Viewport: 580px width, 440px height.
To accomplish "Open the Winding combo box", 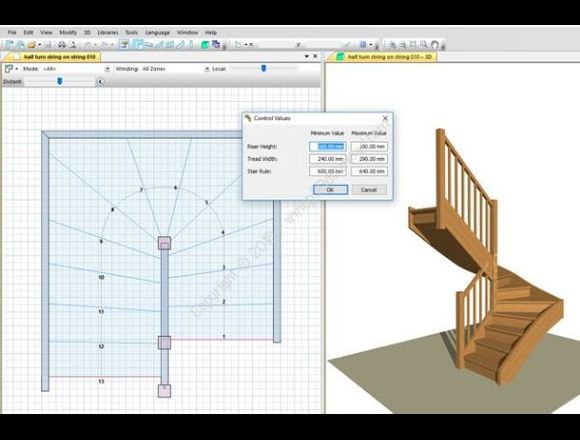I will [x=176, y=69].
